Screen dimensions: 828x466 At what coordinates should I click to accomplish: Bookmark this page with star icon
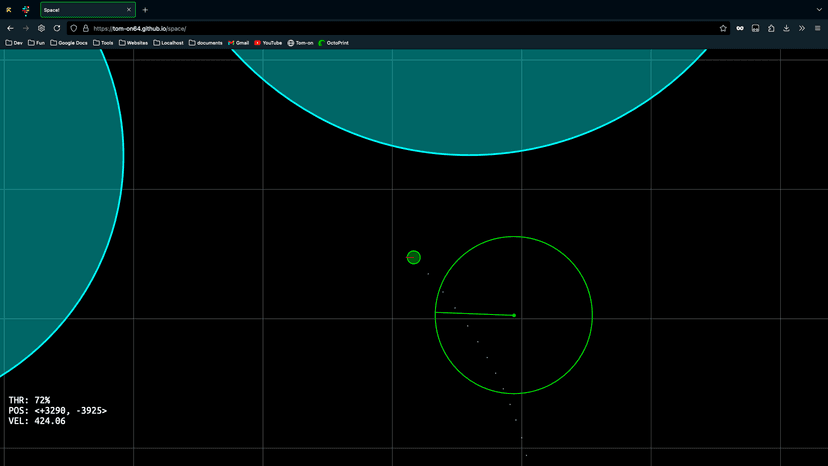point(723,28)
